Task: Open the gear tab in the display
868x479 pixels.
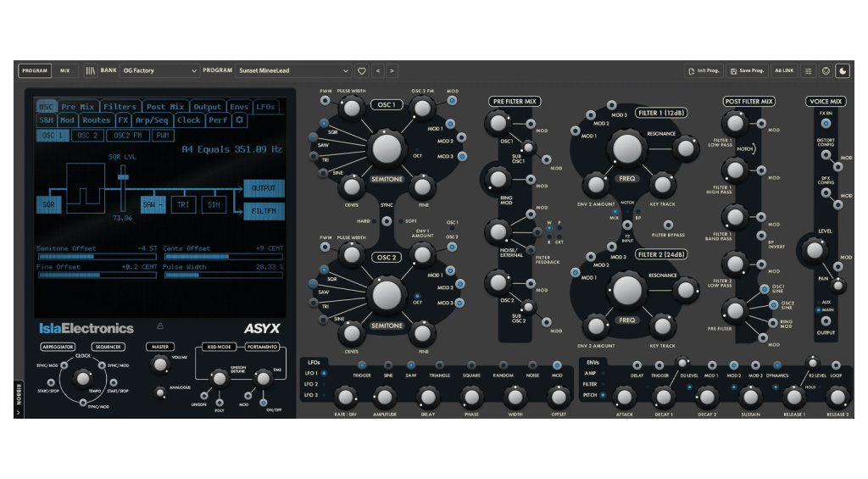Action: click(239, 120)
